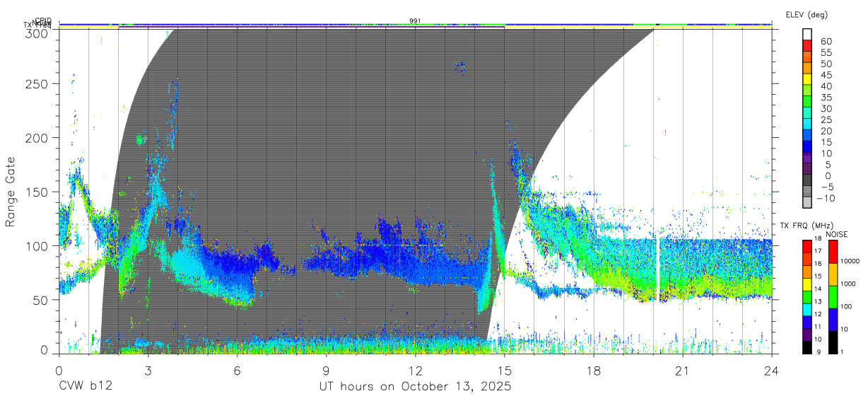Click the ELEV legend value '55'
The image size is (868, 401).
pos(826,53)
